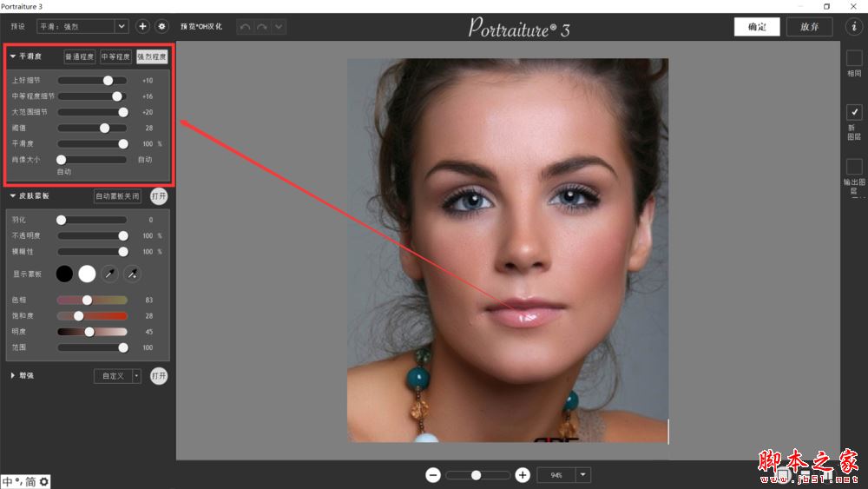Select the white mask display swatch

pos(87,274)
